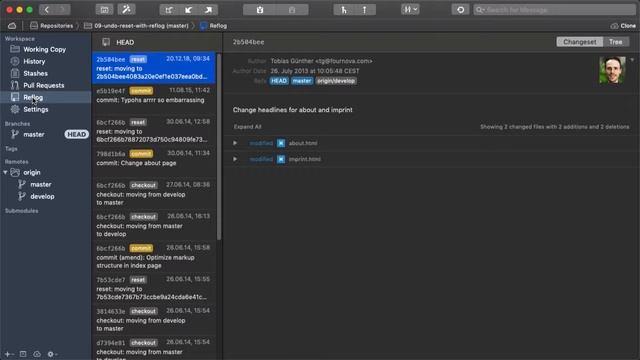Screen dimensions: 640x360
Task: Select origin remote in the sidebar
Action: pyautogui.click(x=31, y=172)
